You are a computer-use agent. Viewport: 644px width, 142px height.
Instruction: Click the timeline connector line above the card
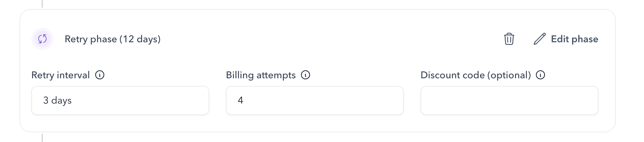[42, 3]
